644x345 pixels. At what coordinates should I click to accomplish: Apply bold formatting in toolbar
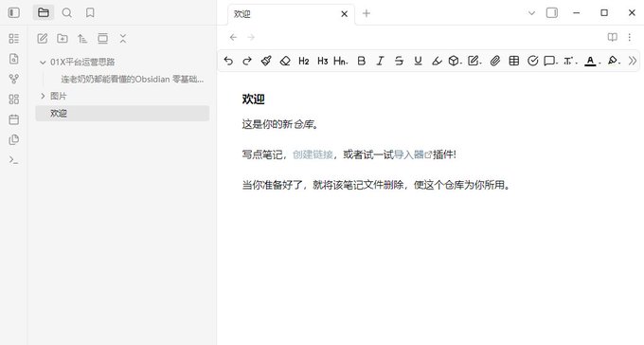(x=362, y=61)
